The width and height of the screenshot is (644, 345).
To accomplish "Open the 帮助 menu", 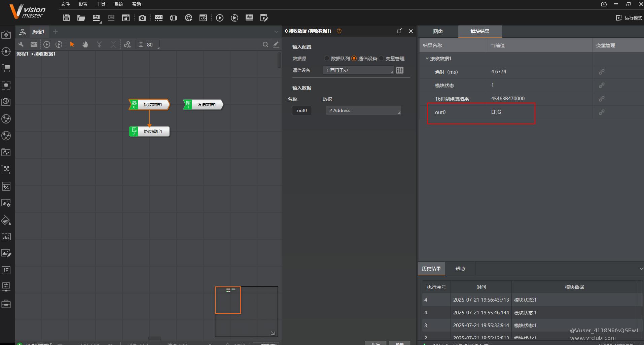I will pos(137,4).
